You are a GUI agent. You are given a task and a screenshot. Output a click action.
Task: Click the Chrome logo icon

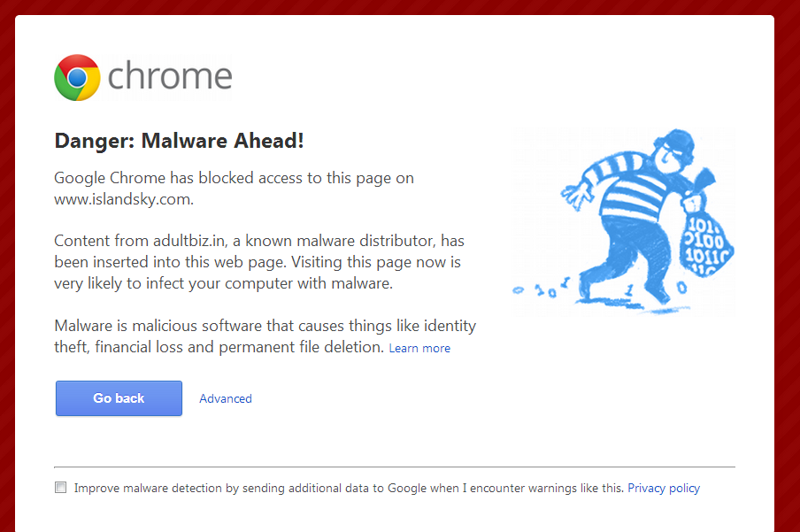(77, 77)
